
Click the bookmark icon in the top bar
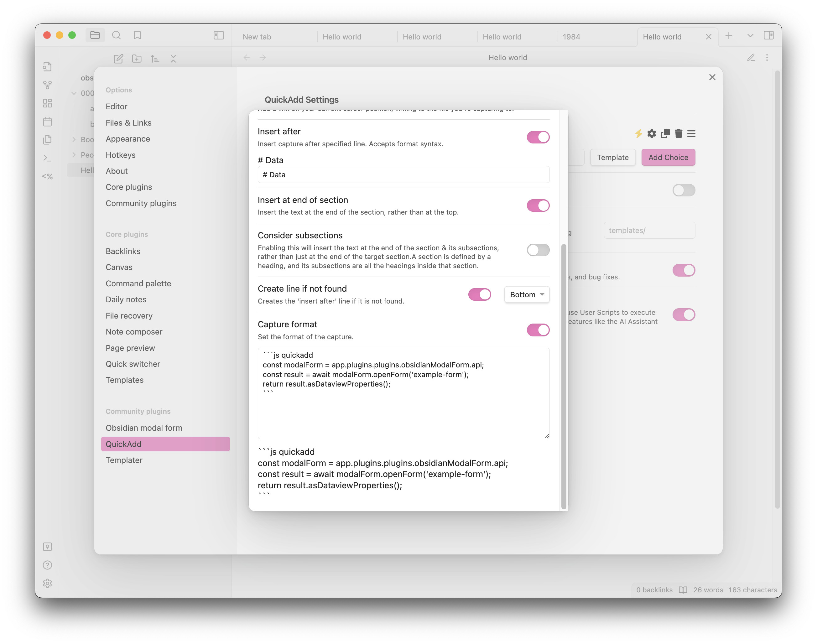pos(137,35)
